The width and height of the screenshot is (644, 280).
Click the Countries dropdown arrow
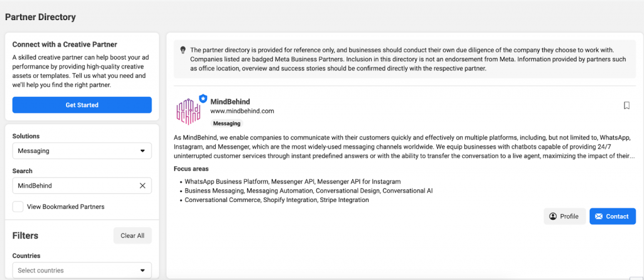click(142, 271)
